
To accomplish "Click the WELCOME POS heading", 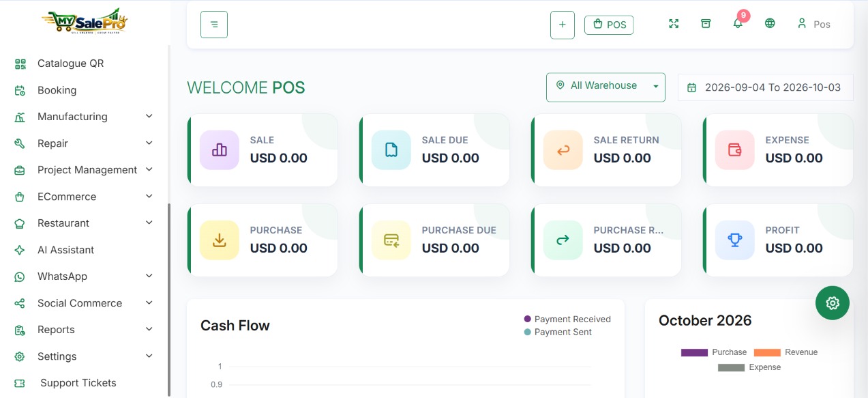I will point(246,87).
